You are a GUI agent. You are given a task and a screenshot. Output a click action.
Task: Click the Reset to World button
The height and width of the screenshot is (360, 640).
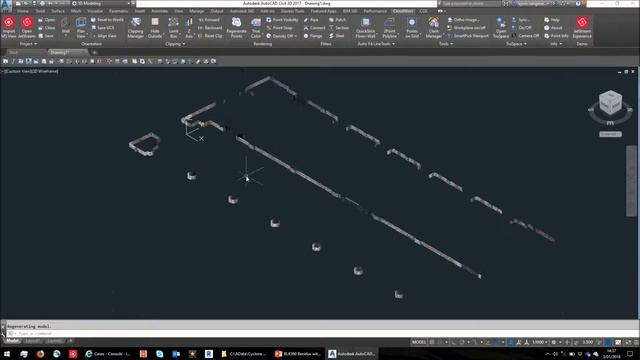coord(107,20)
